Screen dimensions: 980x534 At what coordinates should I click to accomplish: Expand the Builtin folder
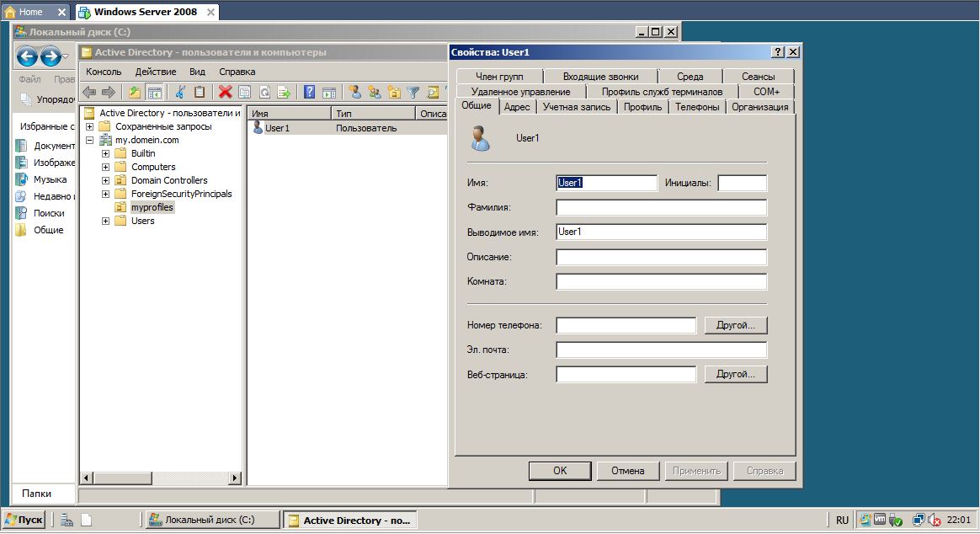pyautogui.click(x=105, y=153)
